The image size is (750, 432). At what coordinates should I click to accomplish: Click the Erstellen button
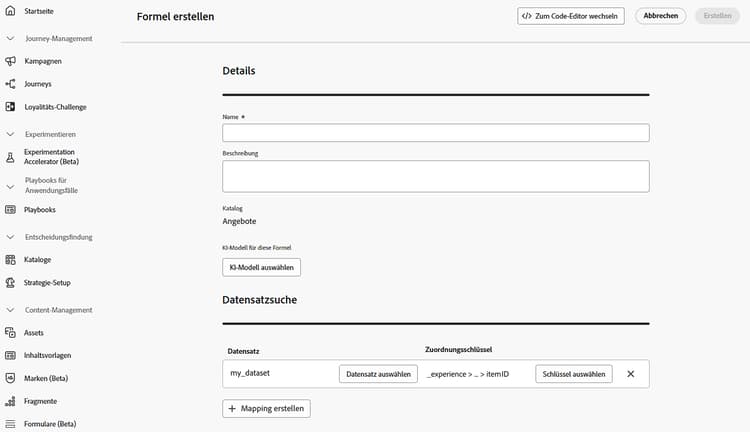pos(717,16)
